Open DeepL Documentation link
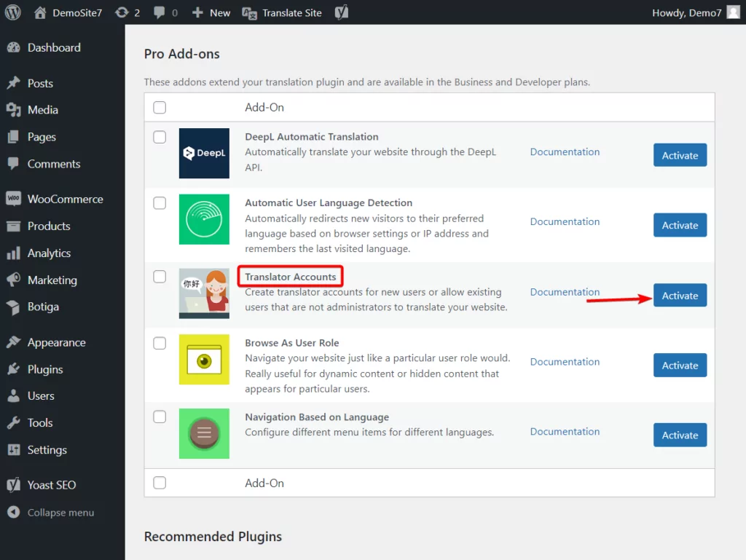Screen dimensions: 746x560 565,152
